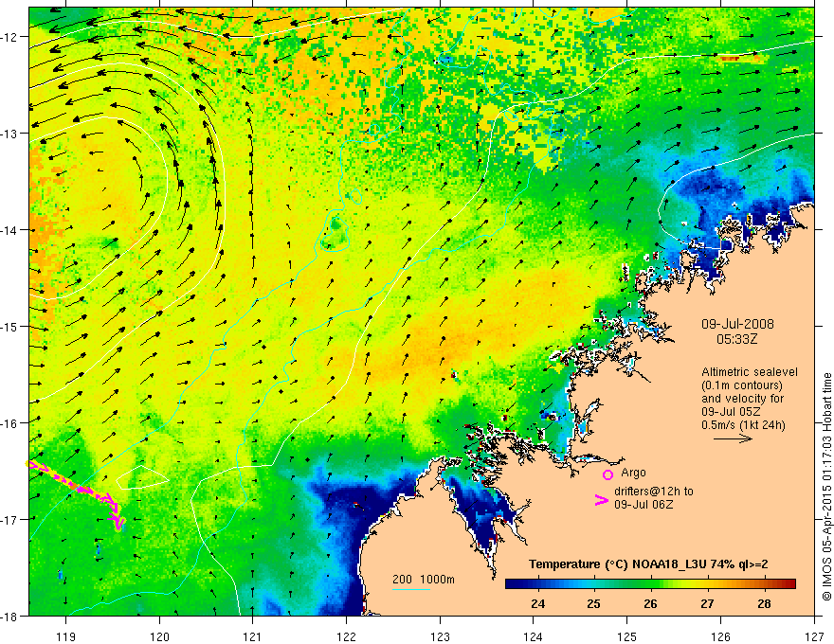Click the colour bar tick label 28
This screenshot has width=834, height=644.
pyautogui.click(x=764, y=604)
